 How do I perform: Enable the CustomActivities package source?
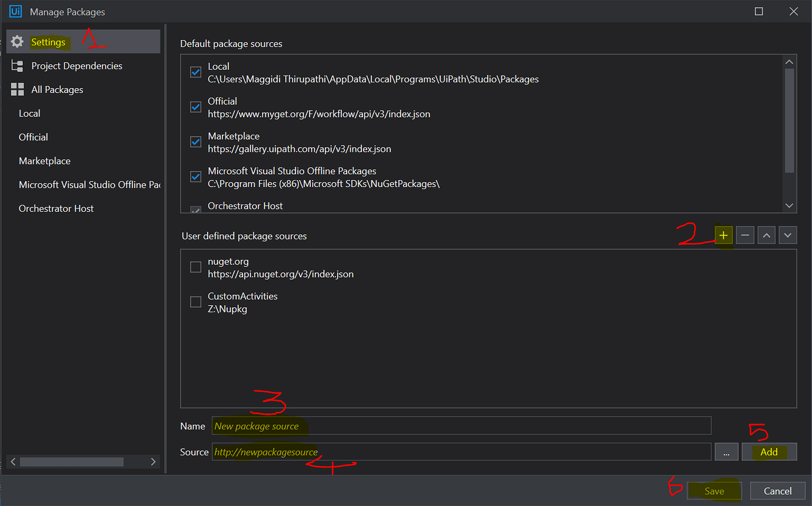click(196, 302)
